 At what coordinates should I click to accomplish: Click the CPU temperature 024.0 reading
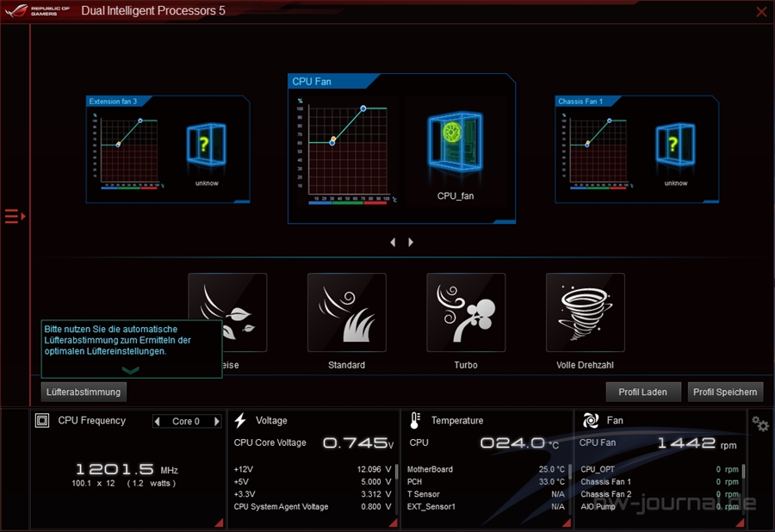click(x=519, y=443)
